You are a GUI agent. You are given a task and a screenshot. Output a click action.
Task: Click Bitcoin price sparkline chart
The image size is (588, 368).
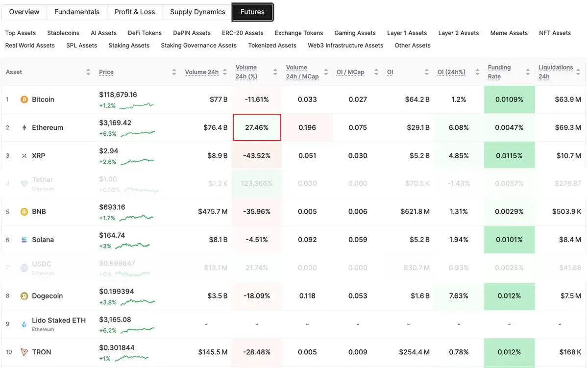[x=137, y=106]
